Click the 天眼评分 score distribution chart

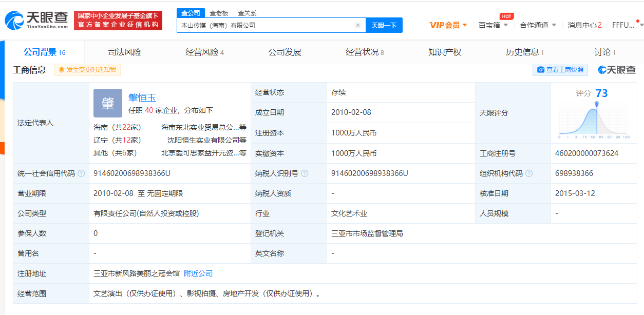tap(594, 121)
